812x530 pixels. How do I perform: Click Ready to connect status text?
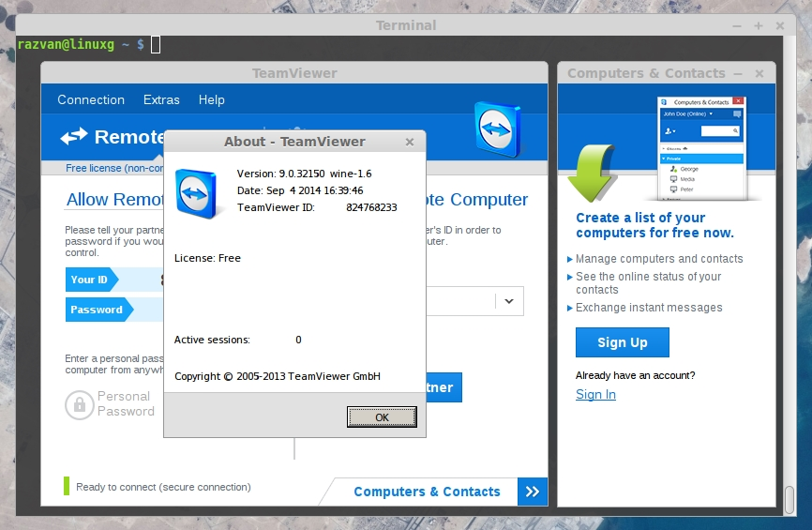pyautogui.click(x=163, y=487)
